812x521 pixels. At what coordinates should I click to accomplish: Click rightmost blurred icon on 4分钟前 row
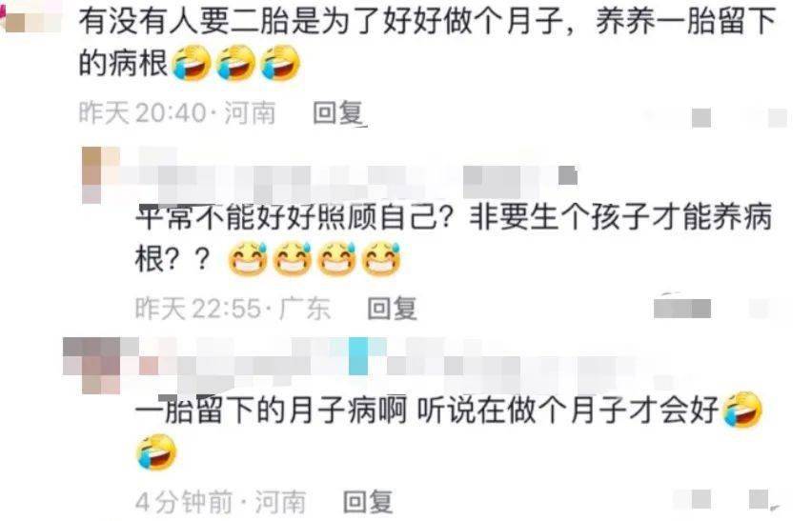click(x=759, y=500)
